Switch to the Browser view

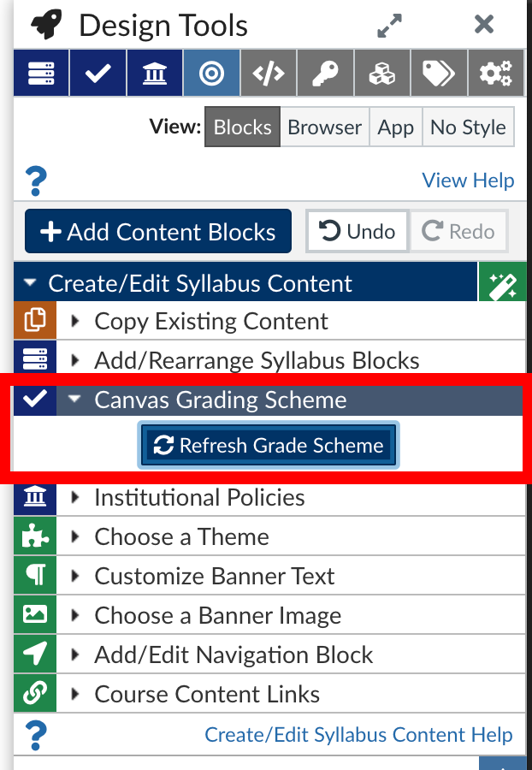[324, 127]
